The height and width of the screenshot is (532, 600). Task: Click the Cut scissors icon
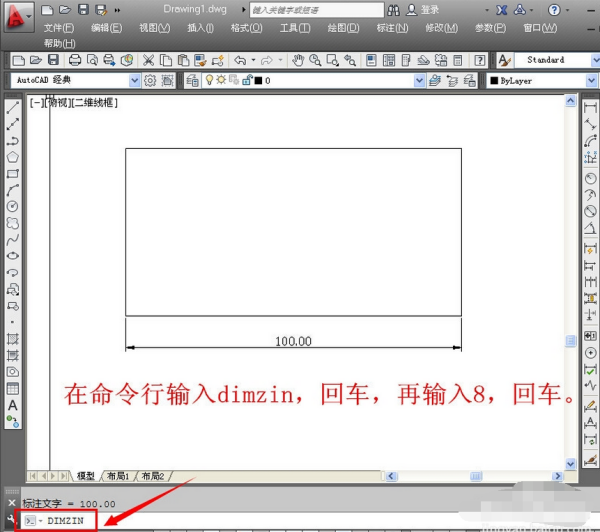click(149, 60)
